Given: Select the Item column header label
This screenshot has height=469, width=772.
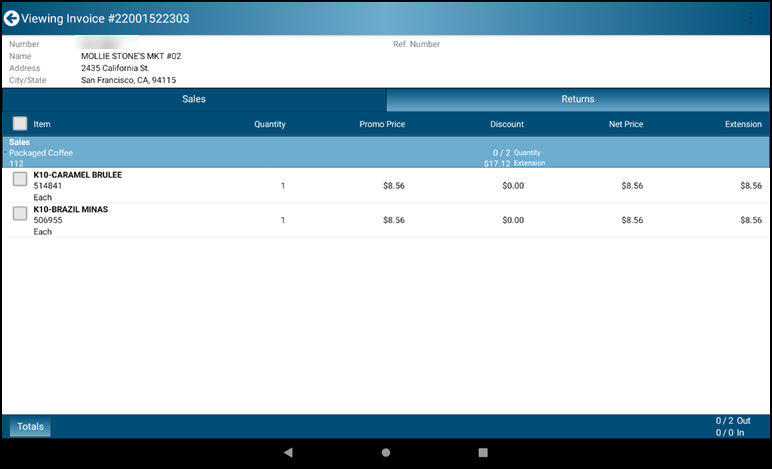Looking at the screenshot, I should pos(42,124).
